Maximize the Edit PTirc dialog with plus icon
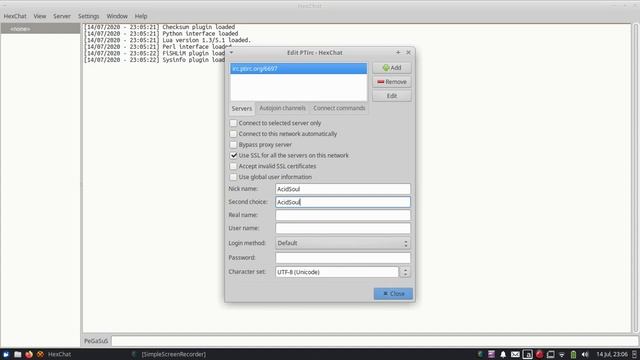The height and width of the screenshot is (360, 640). [398, 52]
